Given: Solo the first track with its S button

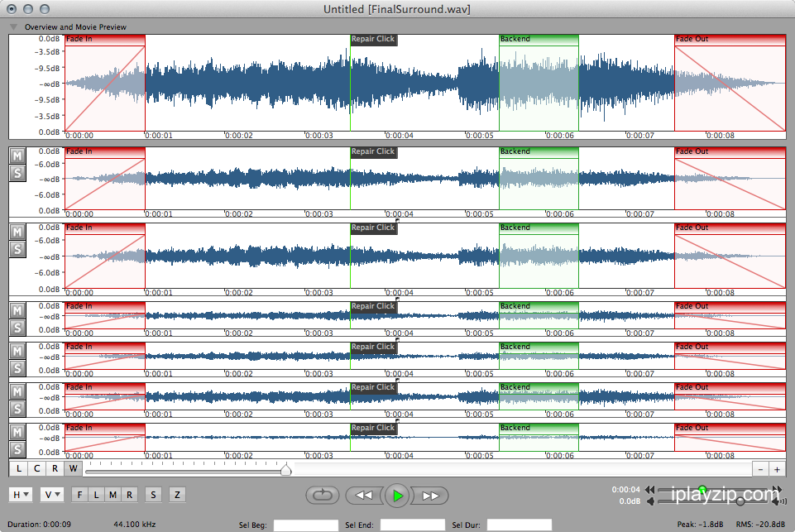Looking at the screenshot, I should pyautogui.click(x=17, y=174).
